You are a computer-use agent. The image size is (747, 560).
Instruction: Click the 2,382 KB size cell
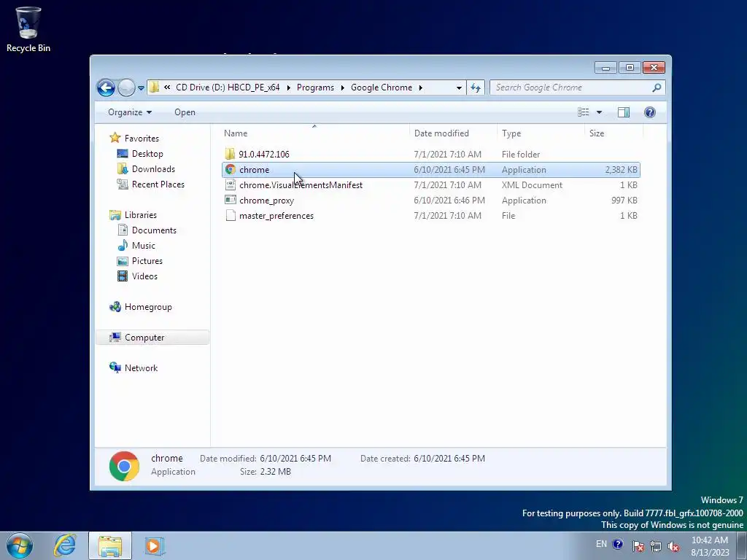point(621,169)
